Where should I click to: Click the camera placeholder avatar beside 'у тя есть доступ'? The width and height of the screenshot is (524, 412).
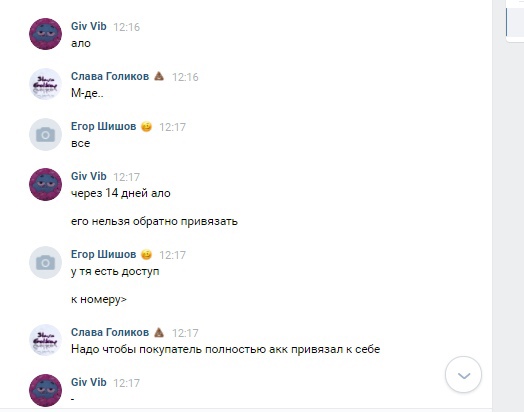(45, 263)
